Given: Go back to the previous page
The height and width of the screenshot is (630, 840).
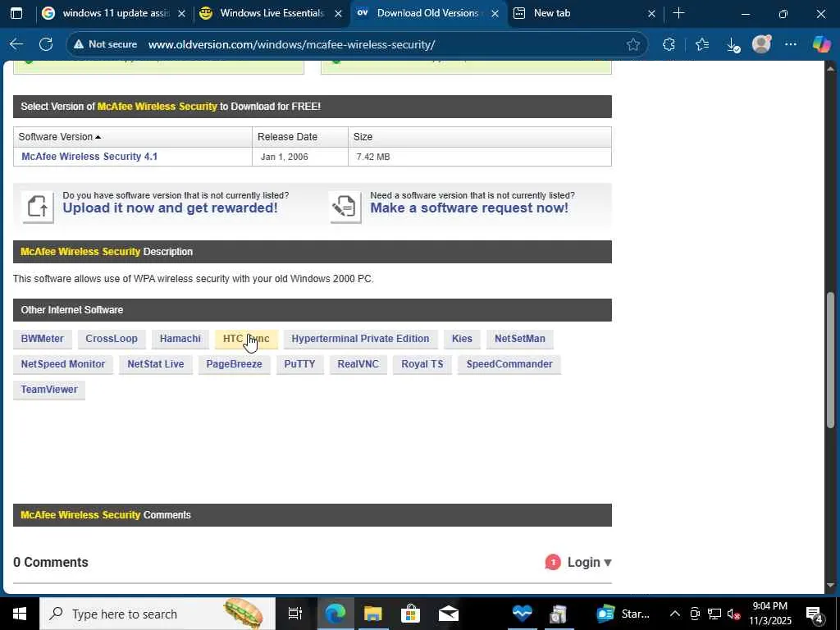Looking at the screenshot, I should [16, 44].
